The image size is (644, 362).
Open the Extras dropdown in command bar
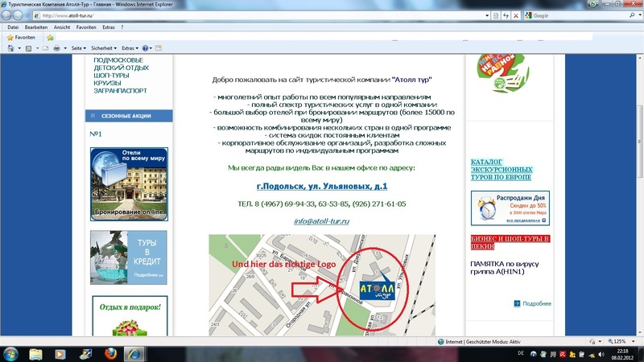coord(130,48)
